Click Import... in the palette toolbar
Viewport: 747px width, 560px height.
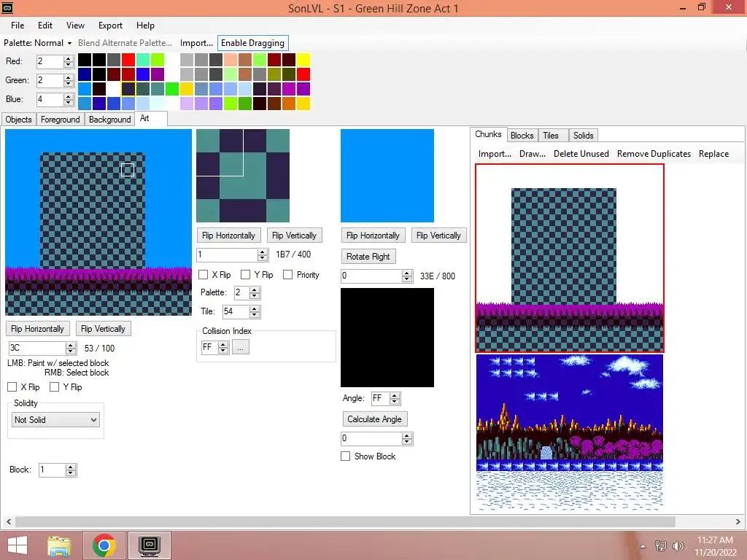pos(196,43)
